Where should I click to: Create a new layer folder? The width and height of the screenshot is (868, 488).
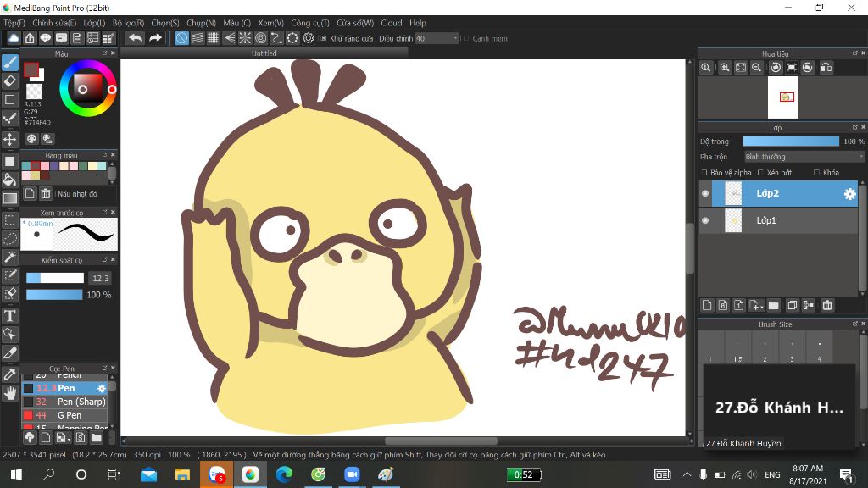pos(774,305)
